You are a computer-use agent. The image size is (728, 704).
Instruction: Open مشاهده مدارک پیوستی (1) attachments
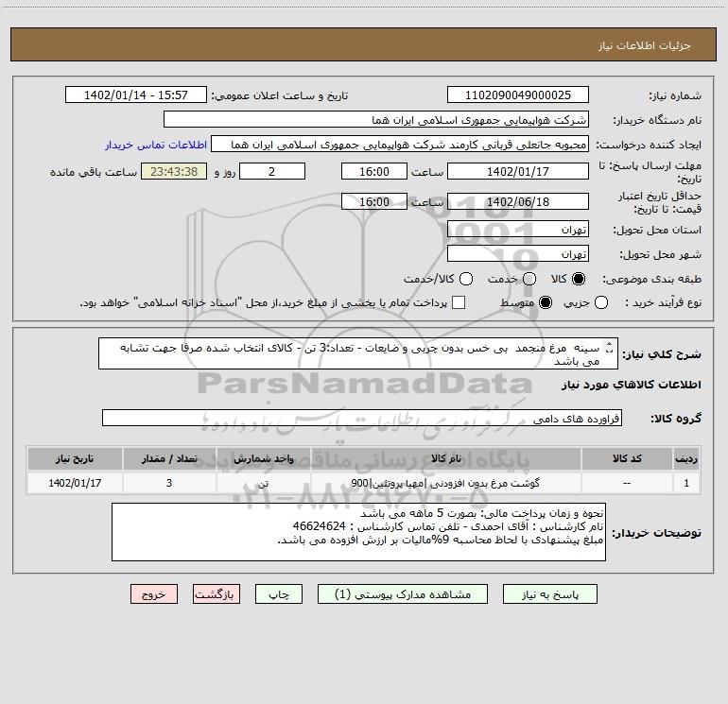click(x=403, y=594)
